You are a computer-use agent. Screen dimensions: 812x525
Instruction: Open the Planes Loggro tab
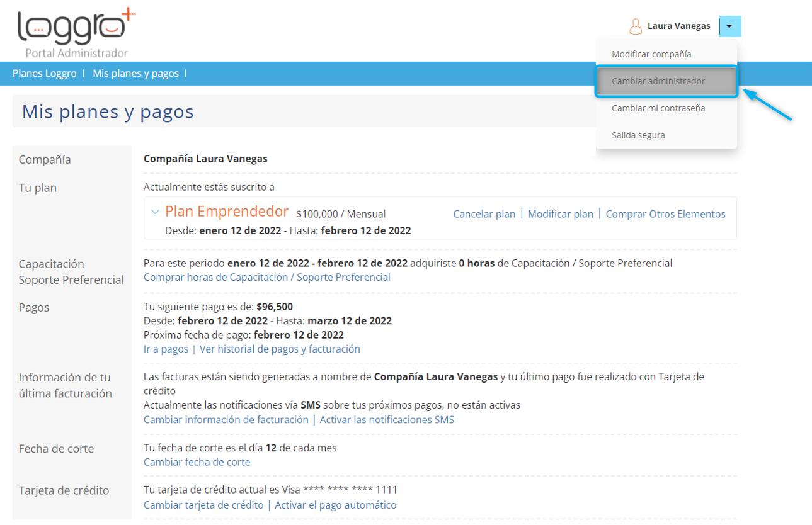tap(44, 74)
